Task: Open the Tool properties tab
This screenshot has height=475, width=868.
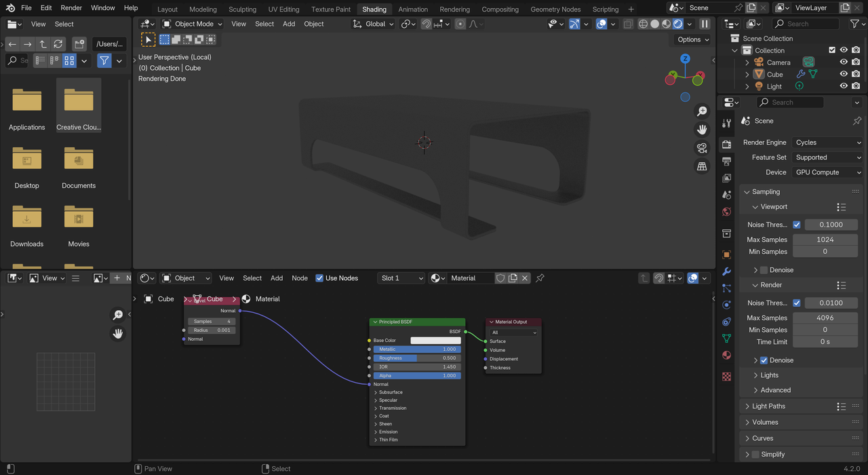Action: 727,123
